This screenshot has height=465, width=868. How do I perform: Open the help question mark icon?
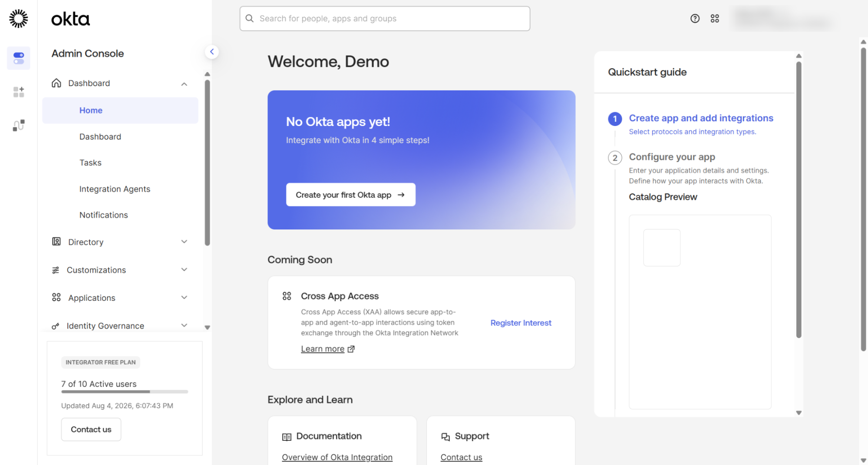(695, 18)
